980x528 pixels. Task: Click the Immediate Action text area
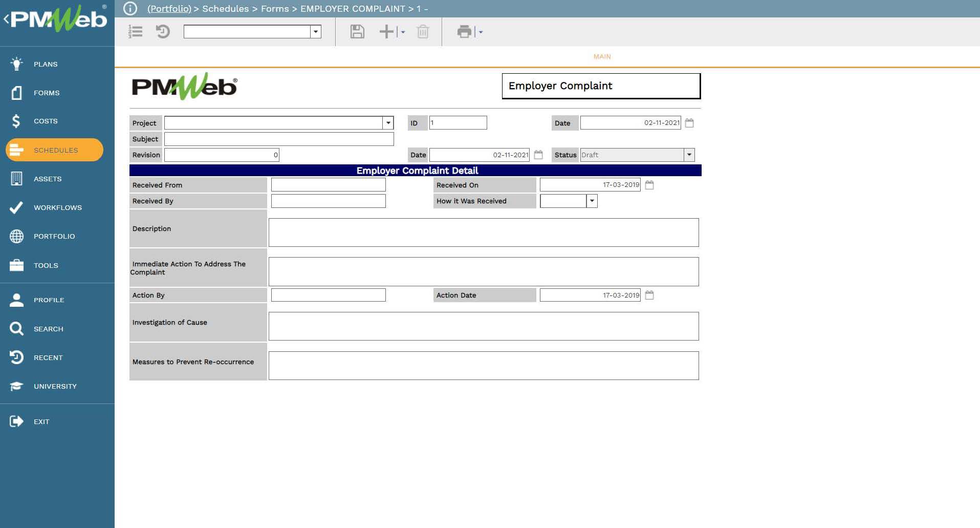[484, 271]
